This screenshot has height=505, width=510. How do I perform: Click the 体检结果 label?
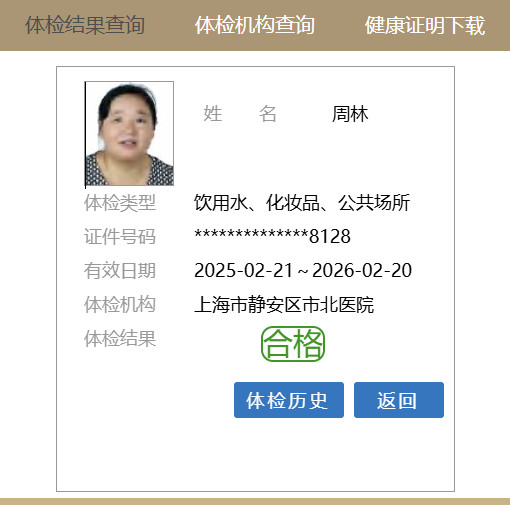[x=120, y=339]
